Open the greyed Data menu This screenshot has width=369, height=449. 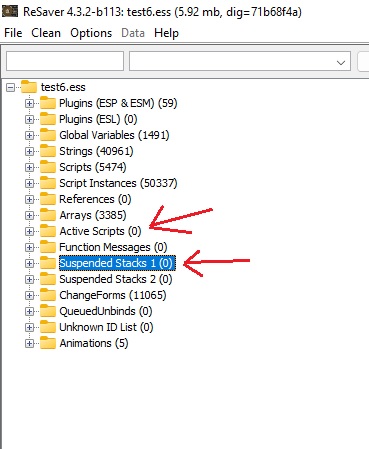(133, 33)
